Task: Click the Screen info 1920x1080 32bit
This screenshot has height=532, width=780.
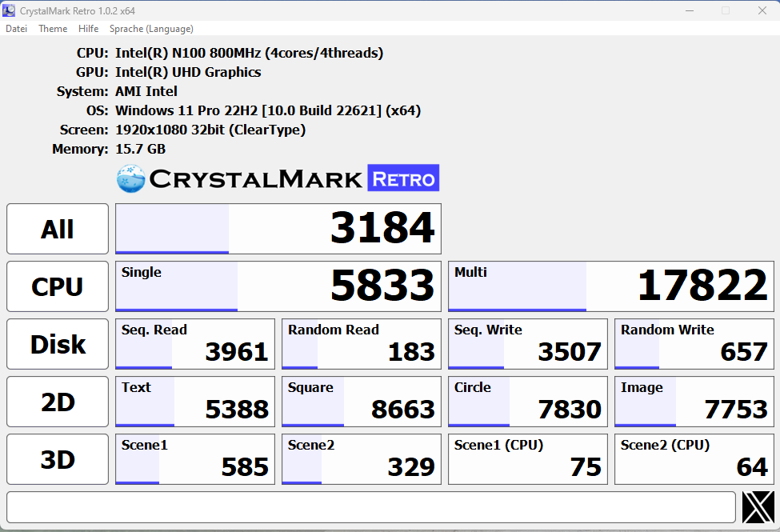Action: click(210, 130)
